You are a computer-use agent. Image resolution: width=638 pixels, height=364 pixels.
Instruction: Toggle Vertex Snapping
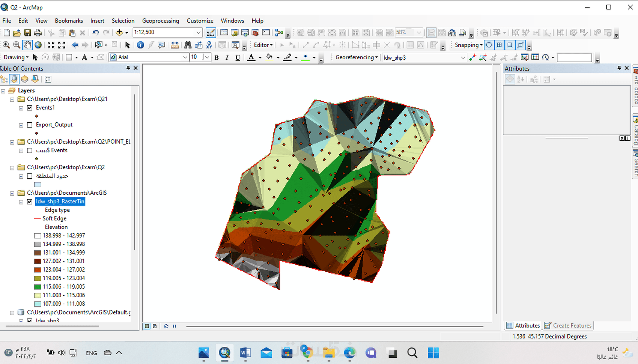pos(510,45)
